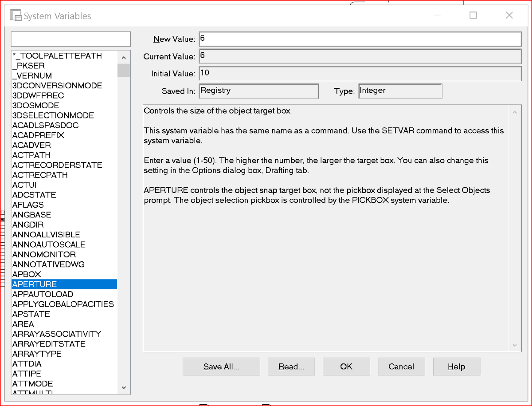Viewport: 532px width, 406px height.
Task: Maximize the System Variables window
Action: coord(473,16)
